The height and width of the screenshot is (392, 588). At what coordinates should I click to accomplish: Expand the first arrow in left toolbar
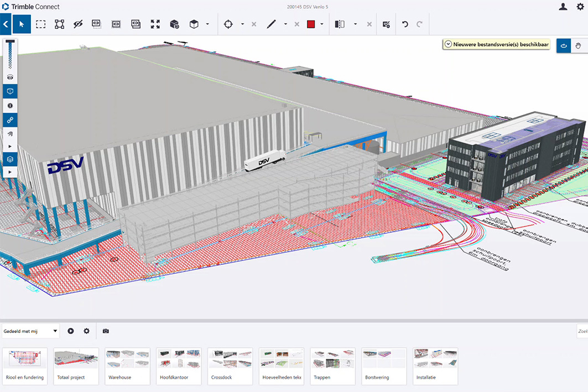[10, 146]
